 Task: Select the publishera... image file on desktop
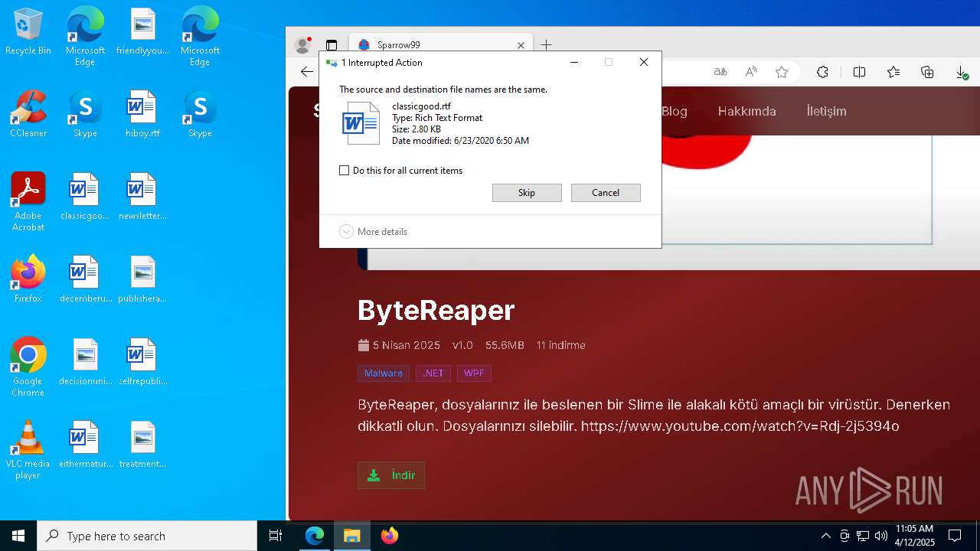pyautogui.click(x=142, y=280)
